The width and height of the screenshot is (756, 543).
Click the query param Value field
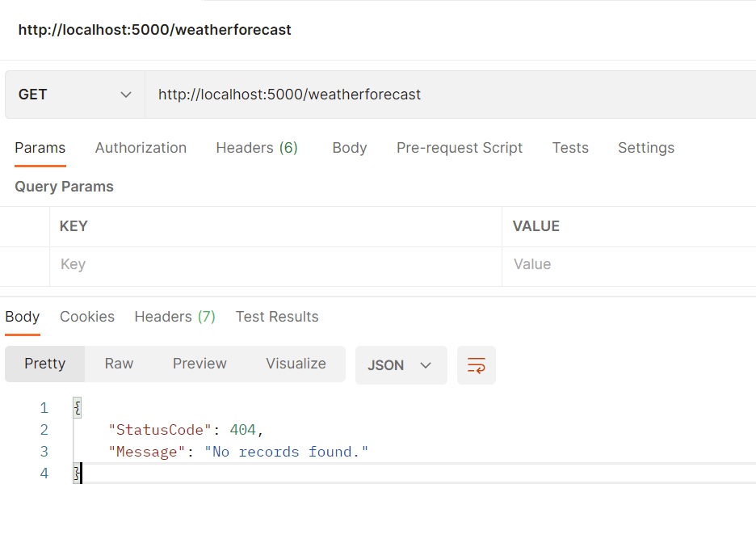(630, 264)
